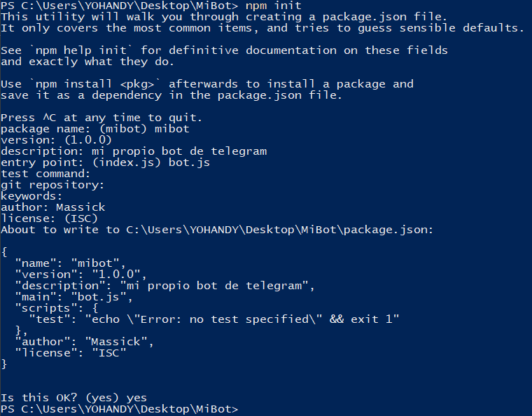Click the "keywords:" prompt line
Viewport: 532px width, 416px height.
31,196
